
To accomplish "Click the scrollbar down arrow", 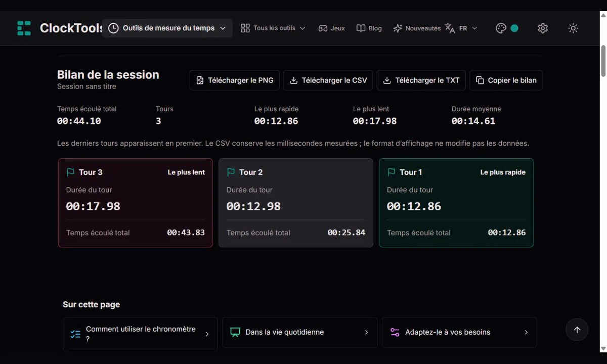I will [x=603, y=348].
